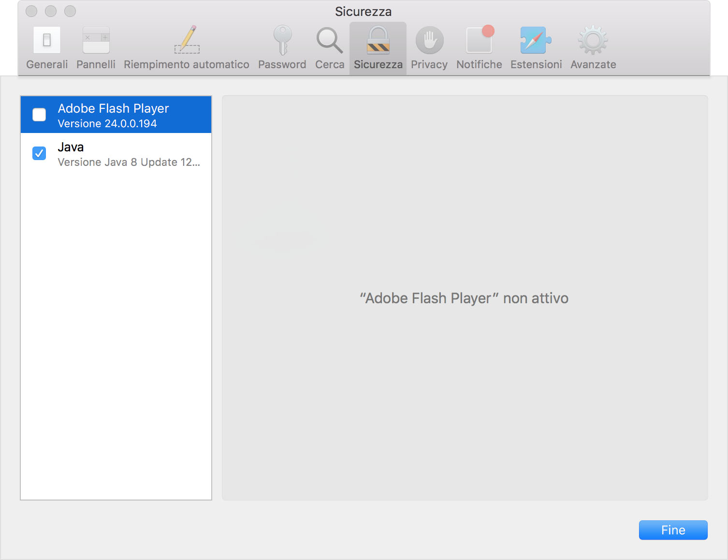Viewport: 728px width, 560px height.
Task: Click the window minimize button
Action: pyautogui.click(x=51, y=11)
